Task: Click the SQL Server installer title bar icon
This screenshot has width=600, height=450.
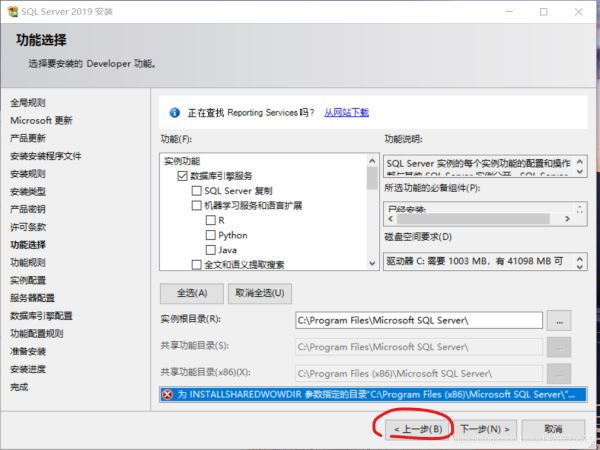Action: point(12,12)
